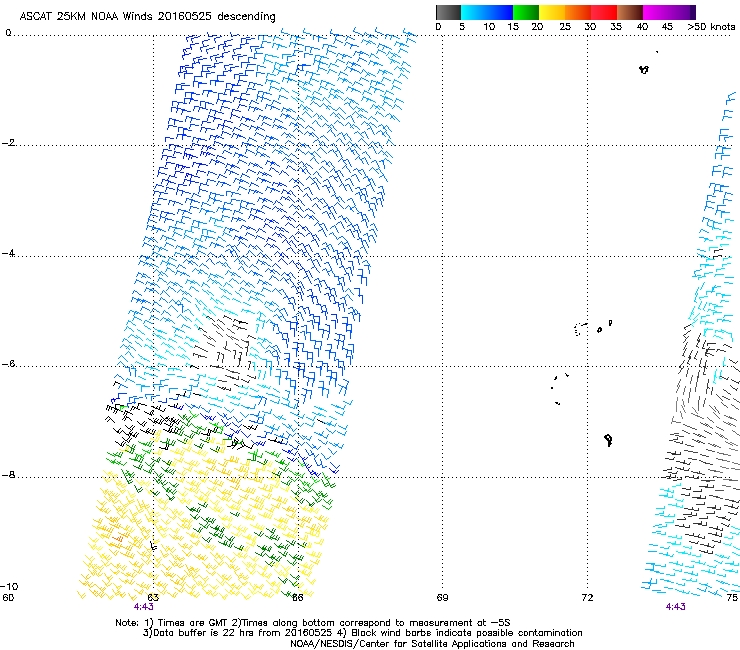The width and height of the screenshot is (740, 650).
Task: Click the latitude label '-2'
Action: click(x=8, y=143)
